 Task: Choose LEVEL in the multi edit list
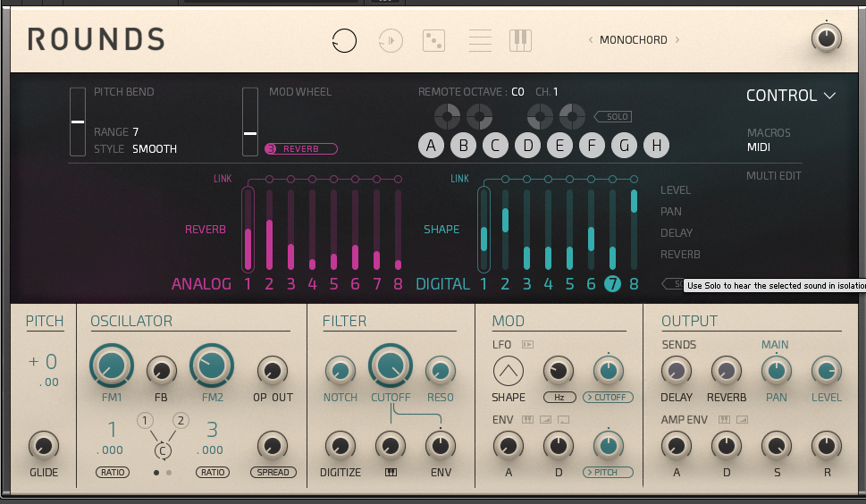coord(676,190)
